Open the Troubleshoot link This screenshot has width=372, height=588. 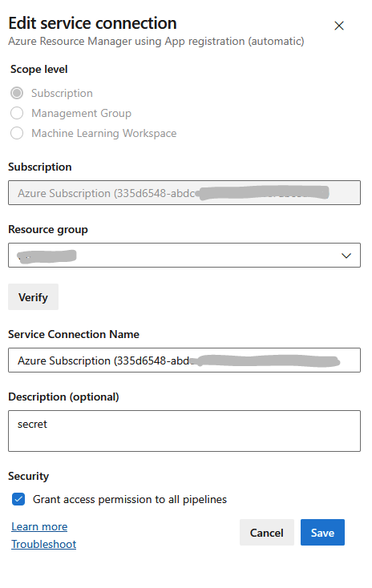tap(44, 544)
